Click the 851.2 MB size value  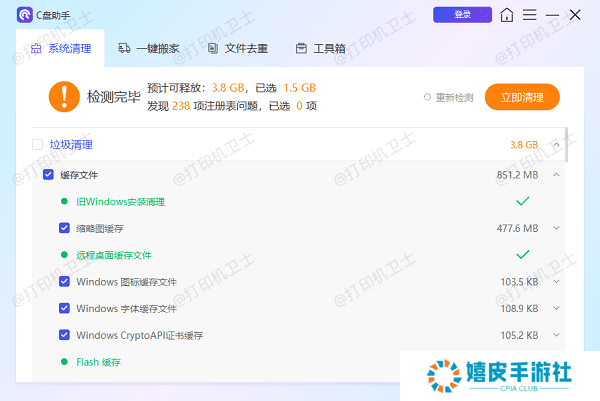tap(517, 175)
